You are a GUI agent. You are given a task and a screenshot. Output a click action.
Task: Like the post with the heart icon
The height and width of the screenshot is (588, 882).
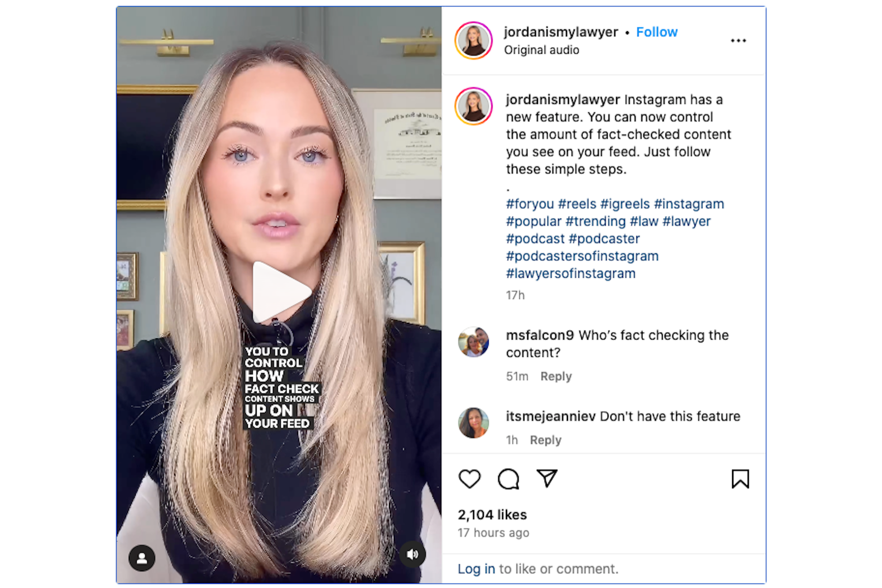click(469, 479)
